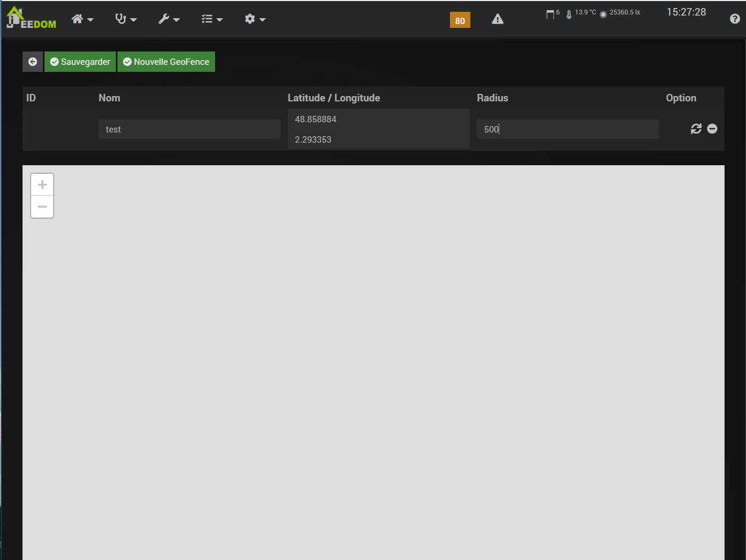Open the orange 80 messages badge
The image size is (746, 560).
(x=460, y=20)
